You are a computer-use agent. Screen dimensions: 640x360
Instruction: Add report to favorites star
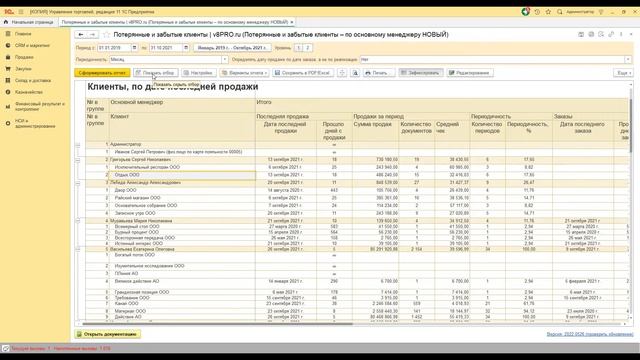(107, 35)
